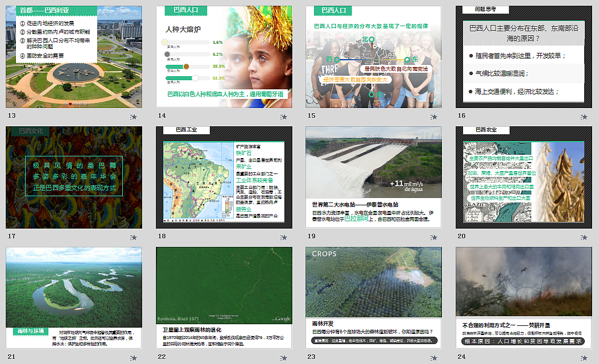
Task: Click slide number 14 label
Action: click(x=162, y=115)
